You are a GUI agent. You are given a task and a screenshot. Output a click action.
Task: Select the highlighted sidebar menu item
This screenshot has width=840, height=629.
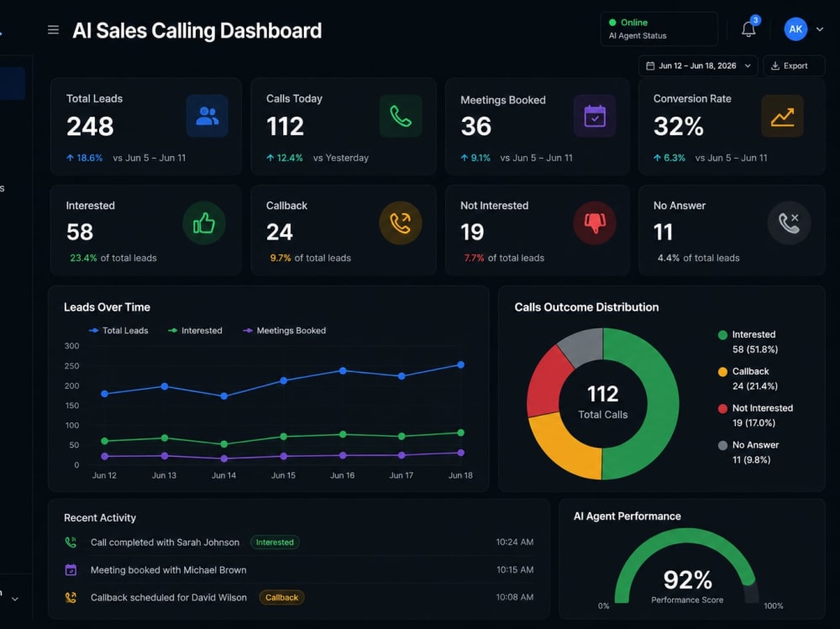point(13,84)
